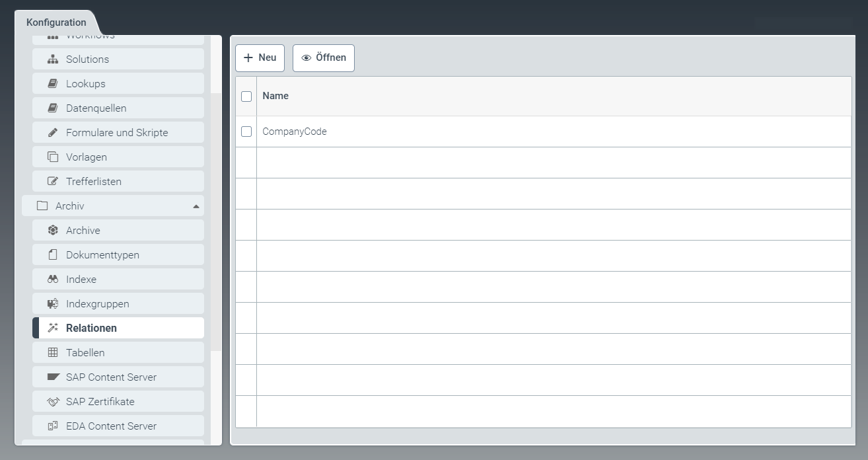
Task: Tick the CompanyCode row checkbox
Action: (246, 132)
